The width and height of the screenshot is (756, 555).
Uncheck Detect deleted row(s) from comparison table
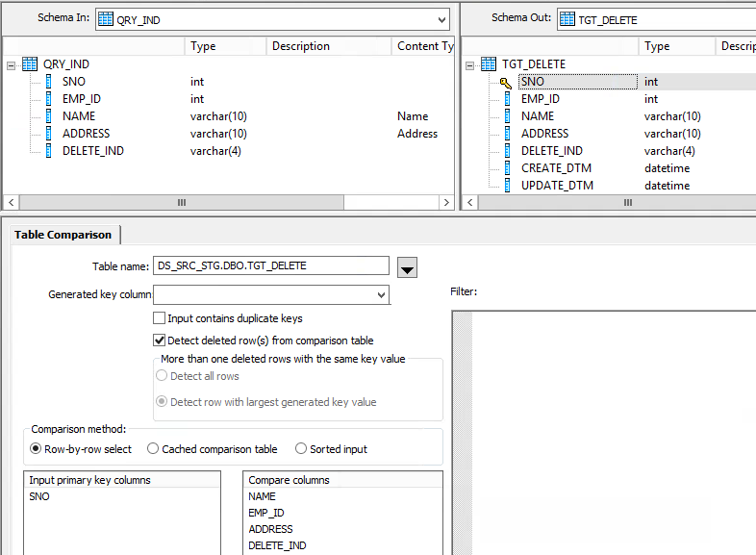pos(160,341)
